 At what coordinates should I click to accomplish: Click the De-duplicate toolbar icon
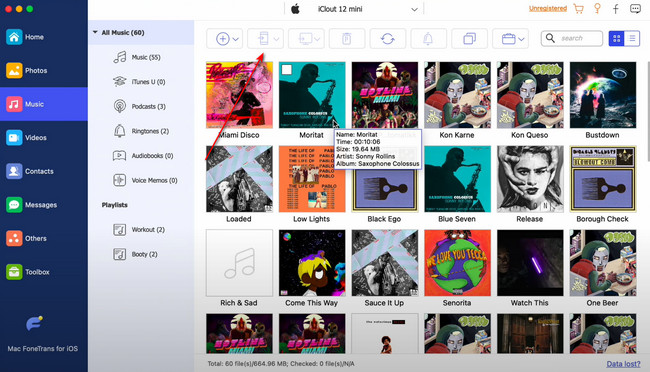point(469,39)
